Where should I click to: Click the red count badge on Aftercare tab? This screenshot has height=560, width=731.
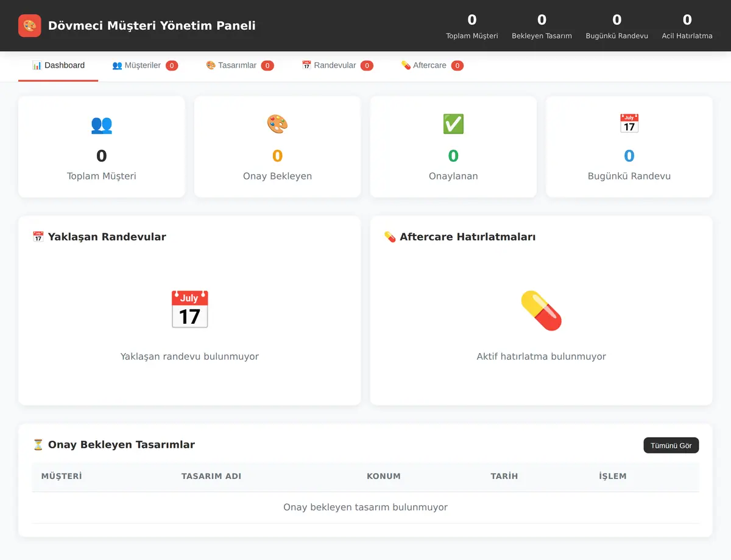457,66
